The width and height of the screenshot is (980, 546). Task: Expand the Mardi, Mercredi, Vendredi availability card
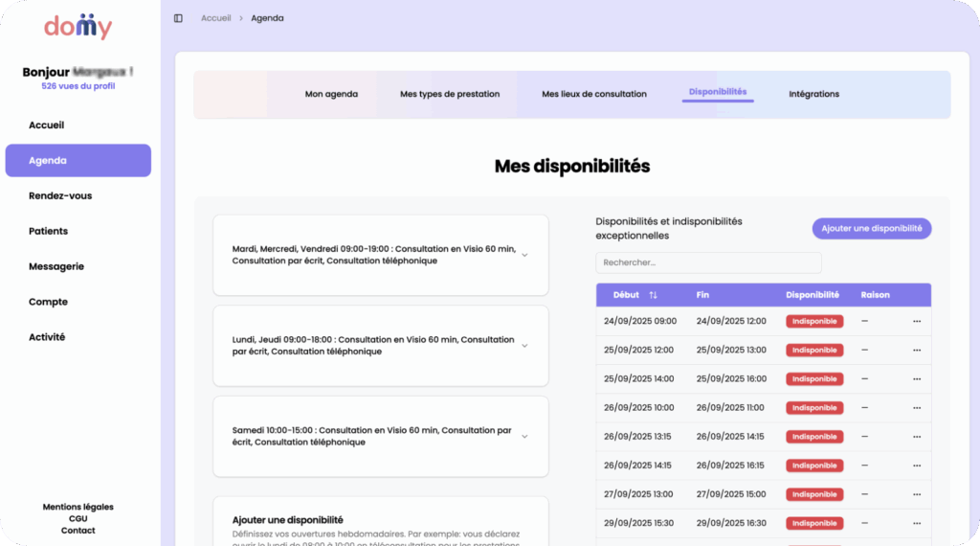tap(524, 255)
